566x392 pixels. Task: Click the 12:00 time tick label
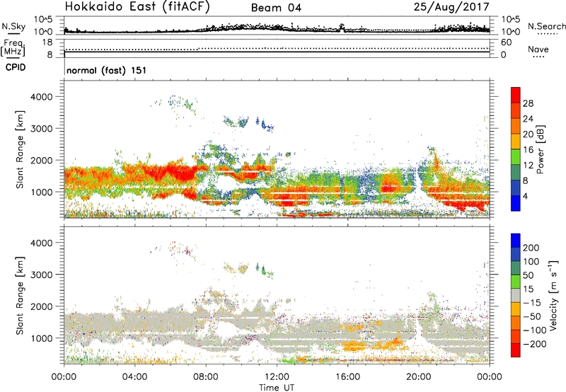click(x=277, y=377)
